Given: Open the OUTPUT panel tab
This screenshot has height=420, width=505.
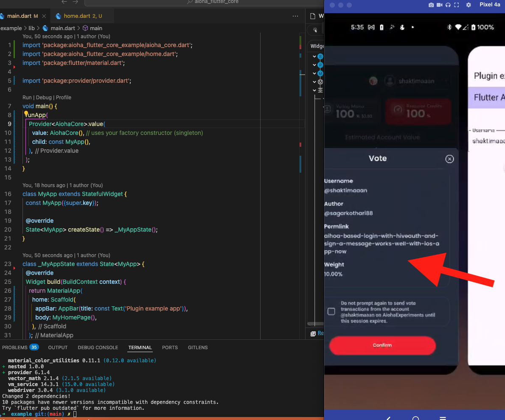Looking at the screenshot, I should coord(58,347).
